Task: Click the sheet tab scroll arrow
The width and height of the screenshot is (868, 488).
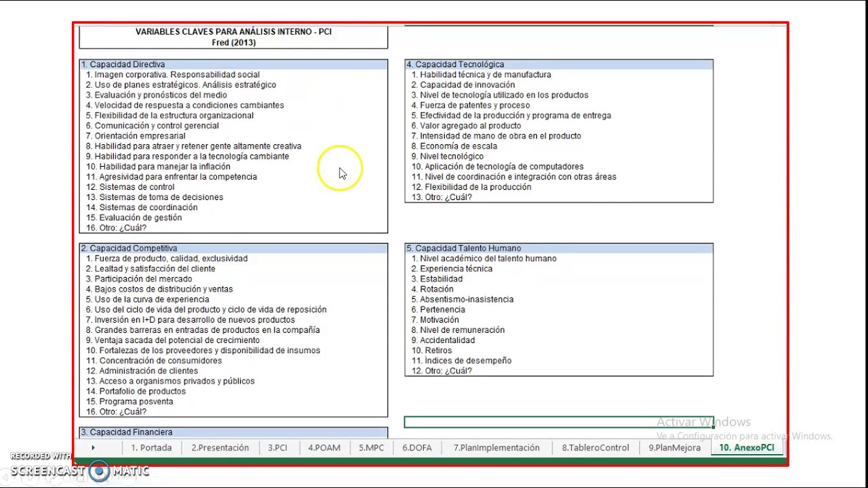Action: click(93, 448)
